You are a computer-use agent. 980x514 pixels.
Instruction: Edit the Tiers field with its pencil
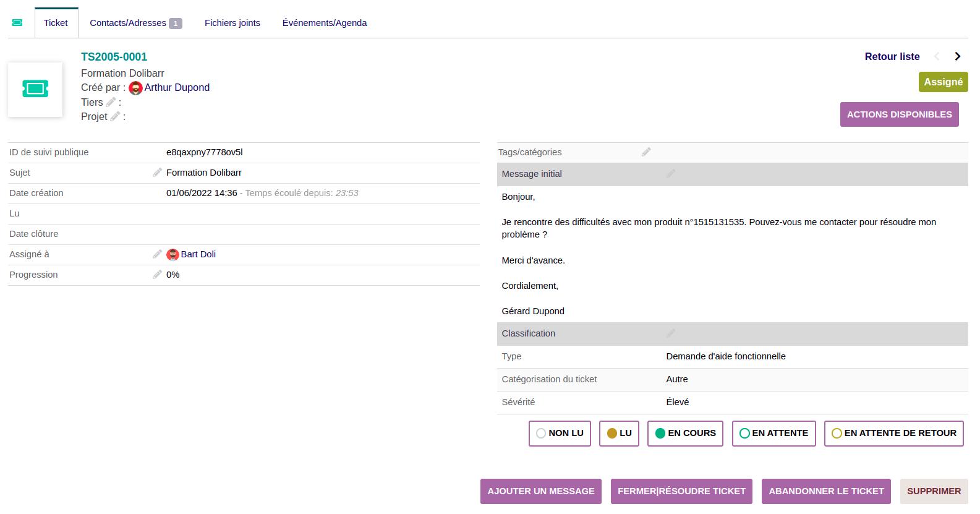pos(111,102)
